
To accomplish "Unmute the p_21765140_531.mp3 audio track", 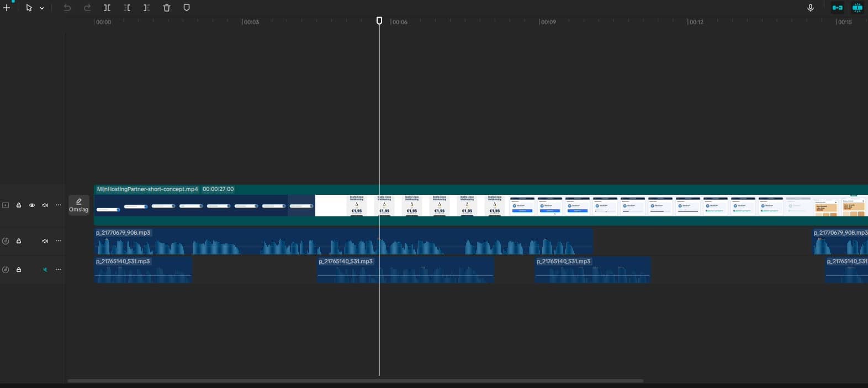I will coord(45,270).
